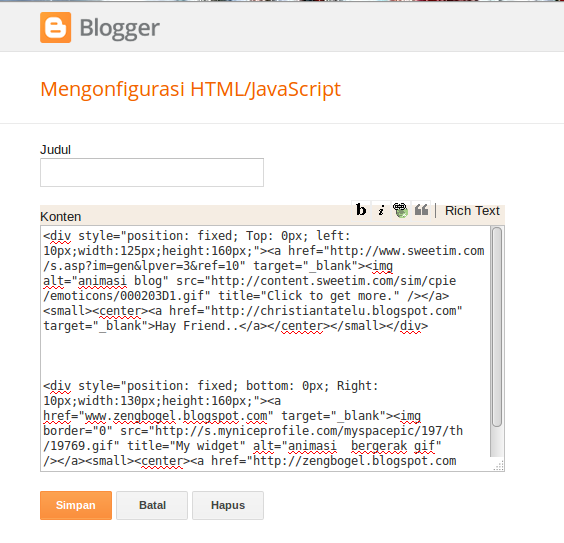Click the Konten textarea vertical scrollbar thumb
The height and width of the screenshot is (543, 564).
point(497,327)
